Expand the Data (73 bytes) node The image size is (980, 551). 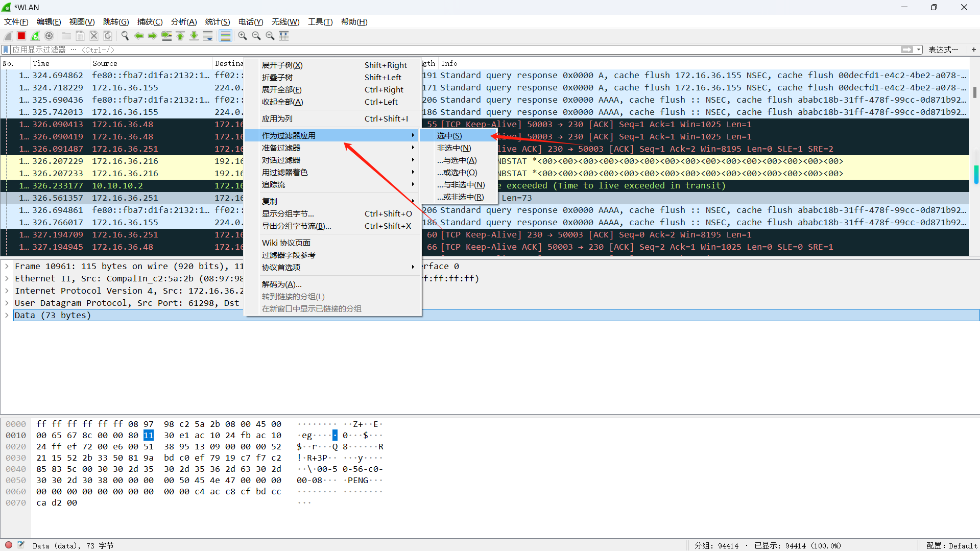[x=7, y=315]
